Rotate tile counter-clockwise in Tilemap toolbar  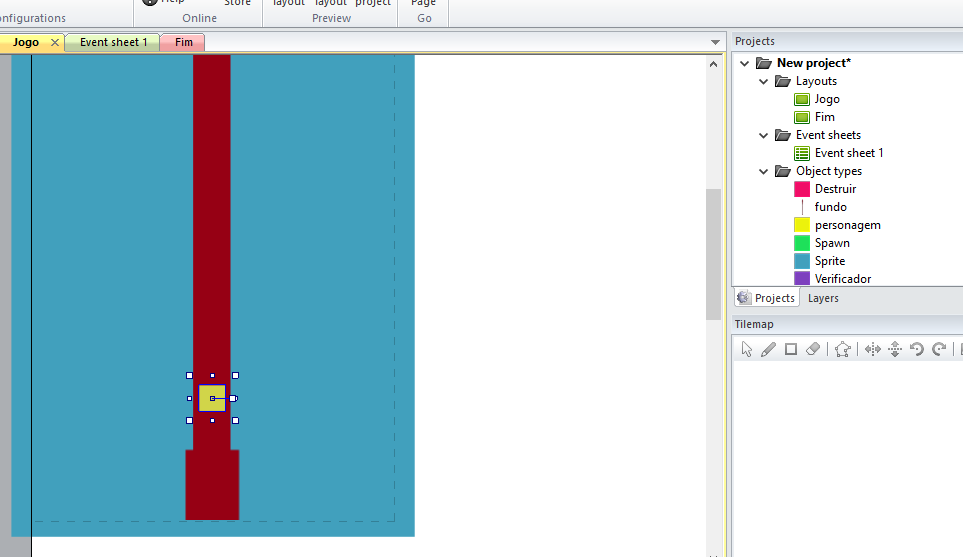click(x=917, y=349)
